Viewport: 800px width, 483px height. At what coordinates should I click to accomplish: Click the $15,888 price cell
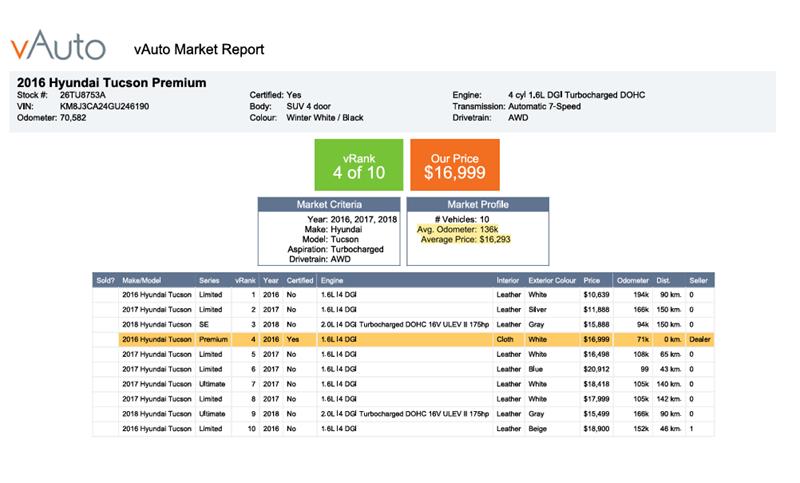[596, 324]
